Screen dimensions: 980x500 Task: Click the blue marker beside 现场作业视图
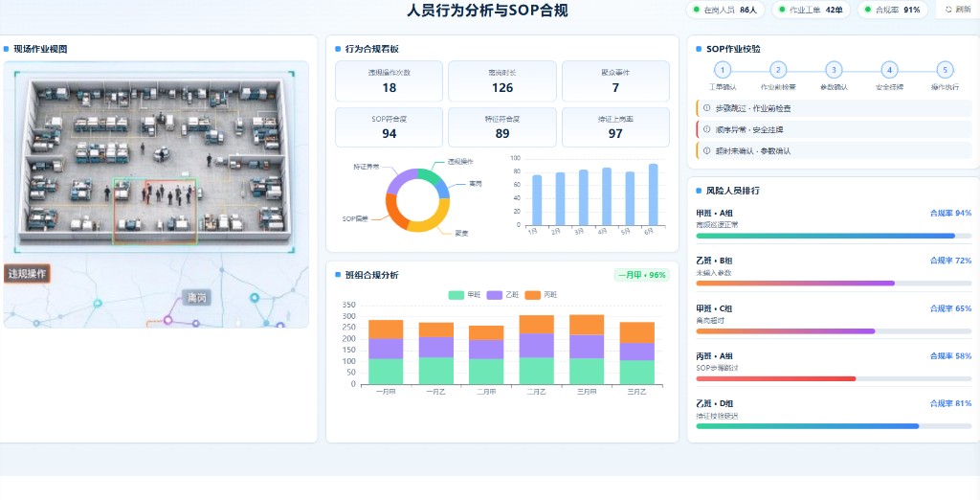(7, 49)
